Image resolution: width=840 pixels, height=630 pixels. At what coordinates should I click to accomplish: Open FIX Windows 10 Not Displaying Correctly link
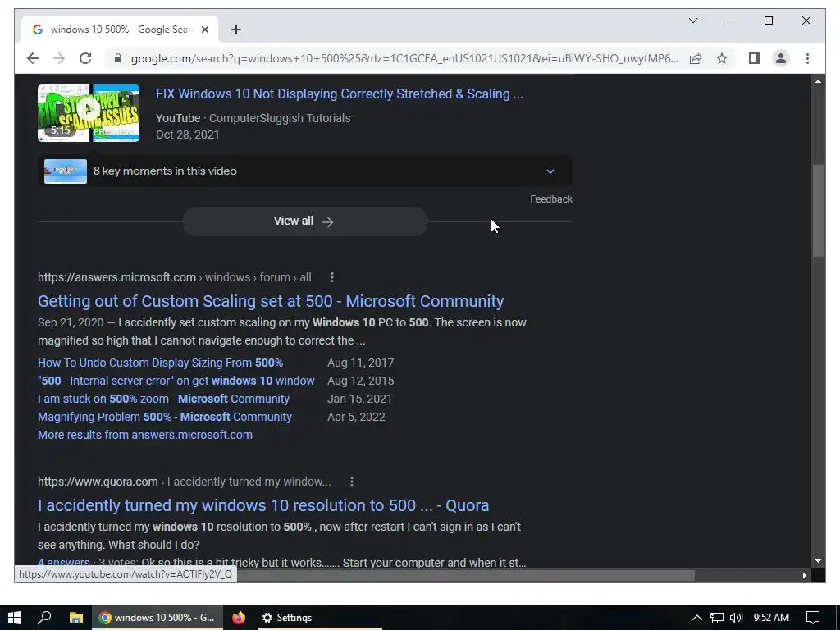pyautogui.click(x=339, y=94)
